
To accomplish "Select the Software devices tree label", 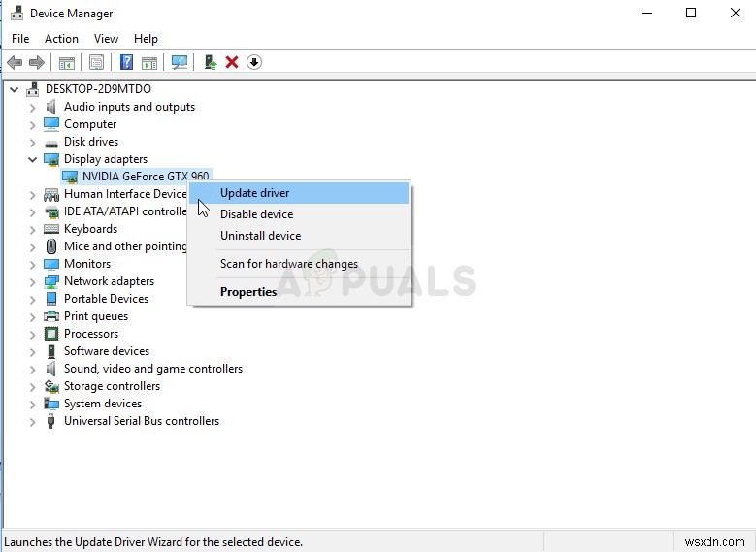I will [107, 351].
